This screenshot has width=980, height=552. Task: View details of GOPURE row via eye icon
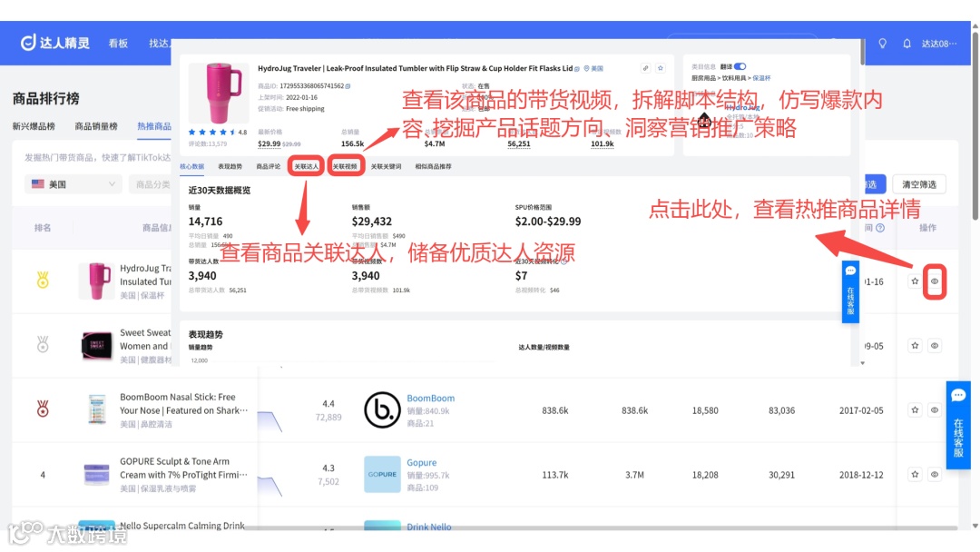click(x=935, y=475)
